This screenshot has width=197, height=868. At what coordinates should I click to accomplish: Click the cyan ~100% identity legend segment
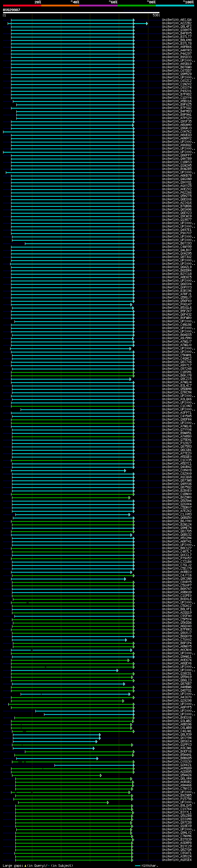pos(175,6)
